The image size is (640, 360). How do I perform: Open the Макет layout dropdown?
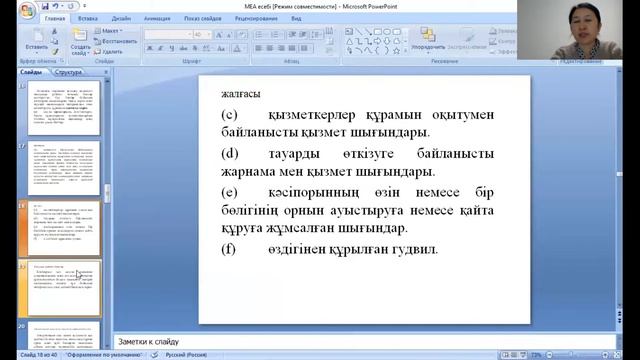[108, 31]
